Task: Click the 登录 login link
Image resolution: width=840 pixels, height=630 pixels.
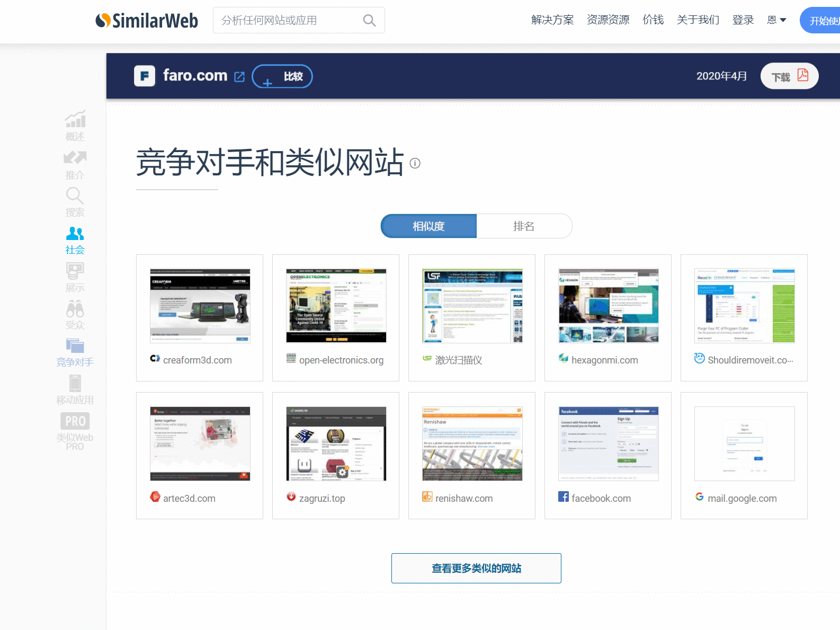Action: (743, 20)
